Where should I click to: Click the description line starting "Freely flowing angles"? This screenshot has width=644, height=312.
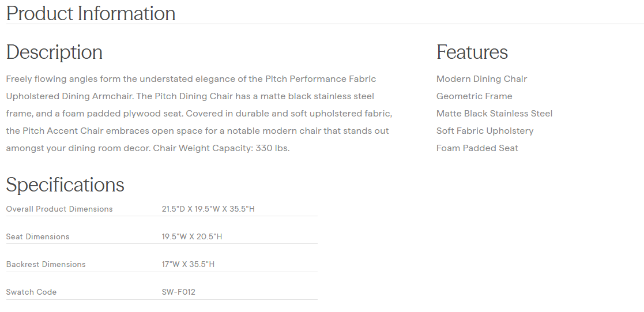[191, 79]
